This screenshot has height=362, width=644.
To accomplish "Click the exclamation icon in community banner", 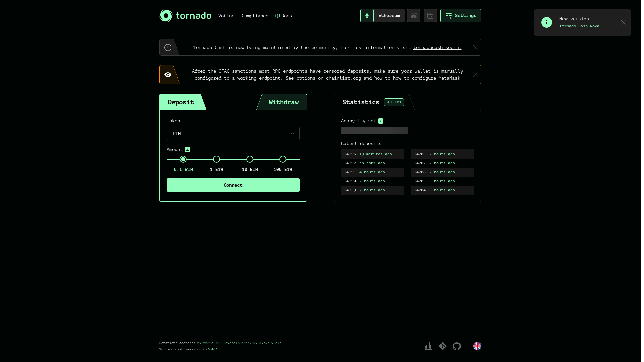I will coord(168,47).
